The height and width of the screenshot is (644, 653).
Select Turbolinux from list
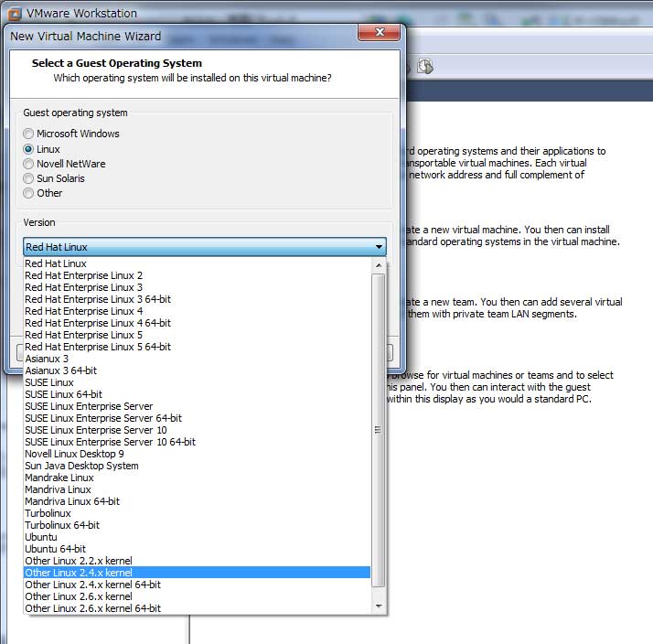click(197, 513)
